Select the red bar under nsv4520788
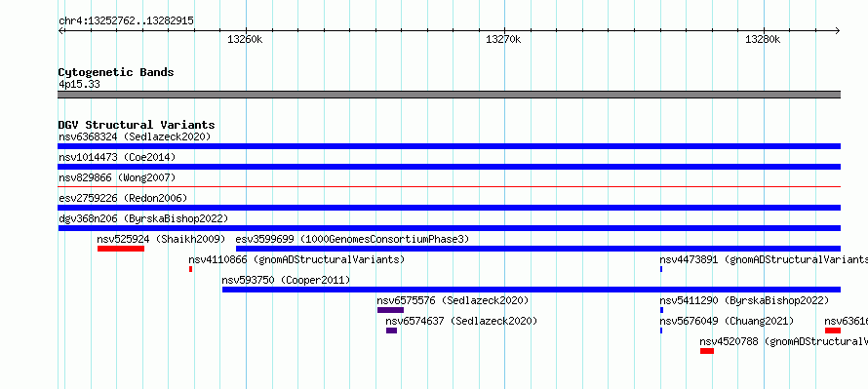The width and height of the screenshot is (868, 389). [x=707, y=351]
